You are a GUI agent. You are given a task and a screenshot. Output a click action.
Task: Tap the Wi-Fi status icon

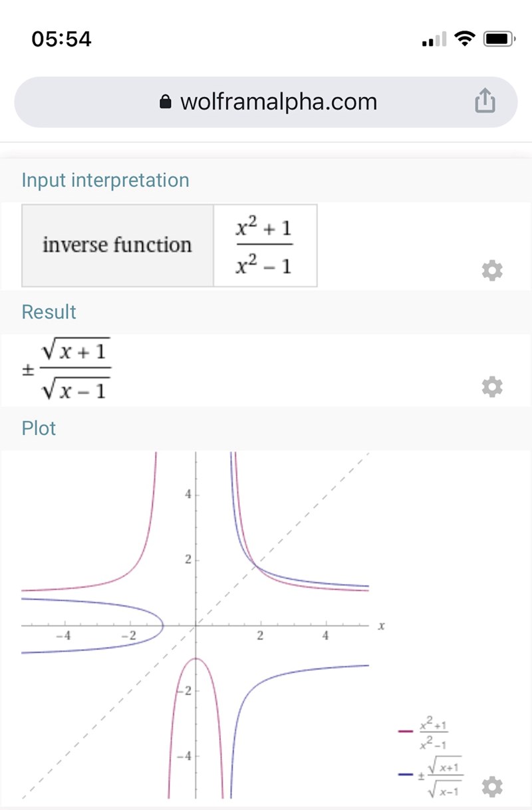pyautogui.click(x=464, y=40)
